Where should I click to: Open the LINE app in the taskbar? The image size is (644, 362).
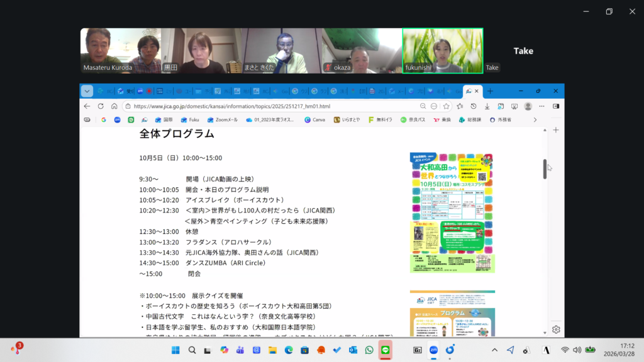[386, 350]
